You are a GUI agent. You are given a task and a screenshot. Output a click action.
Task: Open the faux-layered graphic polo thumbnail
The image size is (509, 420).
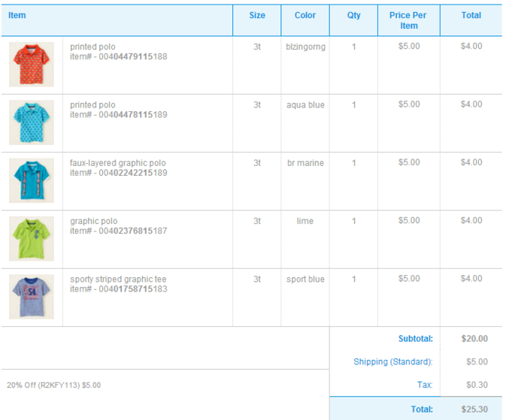click(32, 180)
